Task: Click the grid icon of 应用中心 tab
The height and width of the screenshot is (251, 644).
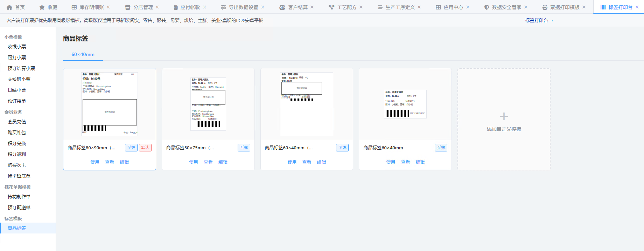Action: (x=438, y=7)
